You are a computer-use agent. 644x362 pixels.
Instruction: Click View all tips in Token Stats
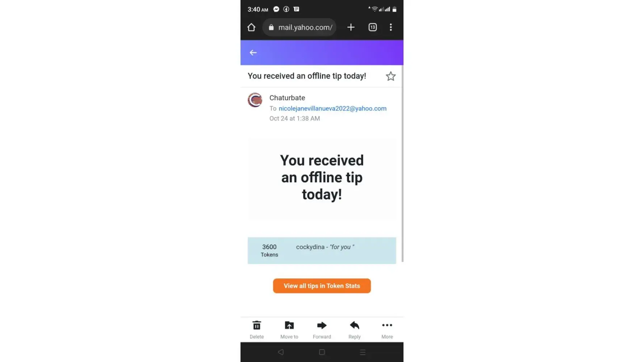tap(322, 286)
